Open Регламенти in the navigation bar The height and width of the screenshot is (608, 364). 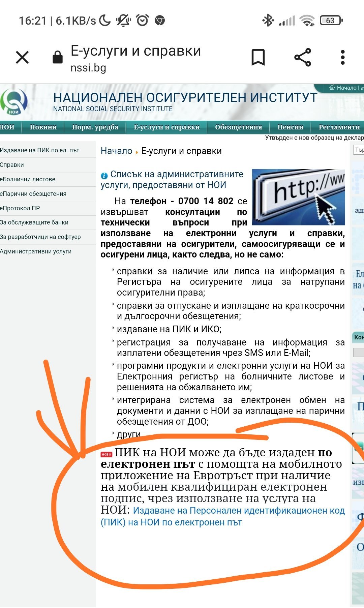click(x=339, y=127)
